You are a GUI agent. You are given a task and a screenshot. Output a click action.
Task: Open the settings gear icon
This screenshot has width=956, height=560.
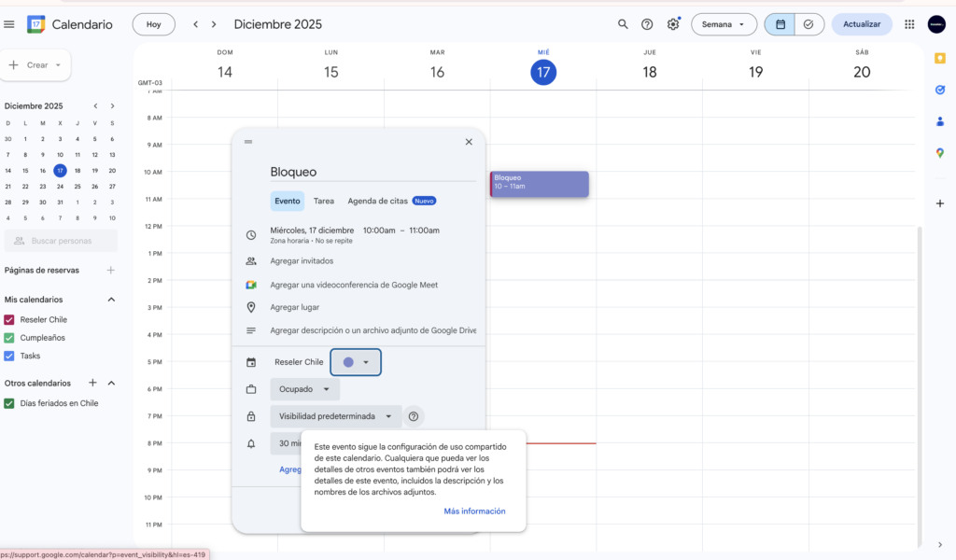[673, 24]
